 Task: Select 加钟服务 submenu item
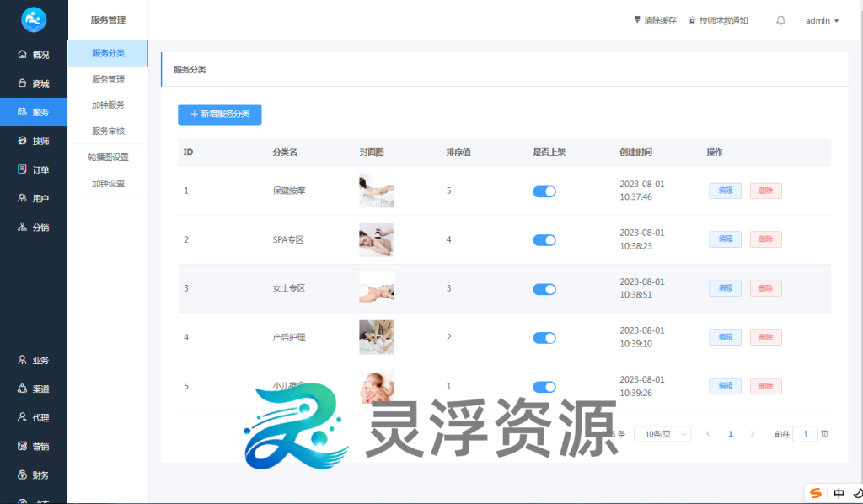coord(108,105)
